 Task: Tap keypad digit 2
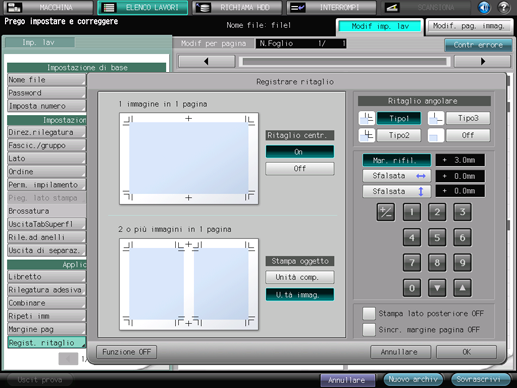(437, 212)
